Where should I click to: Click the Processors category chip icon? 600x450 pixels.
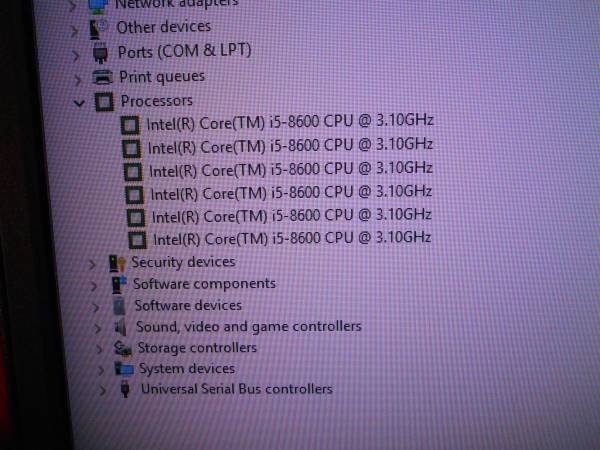click(x=104, y=102)
